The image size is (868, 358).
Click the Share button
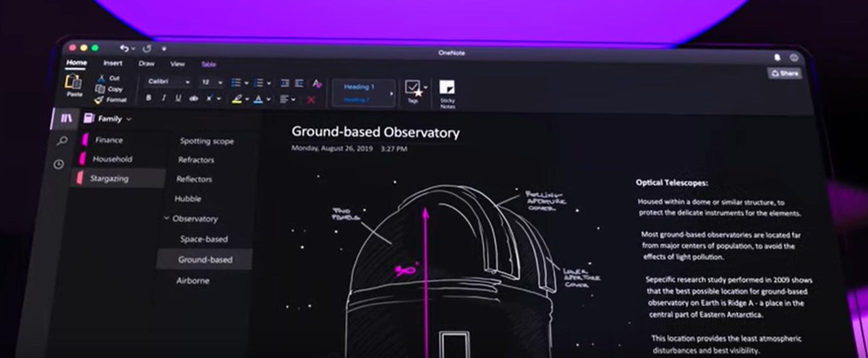coord(784,73)
